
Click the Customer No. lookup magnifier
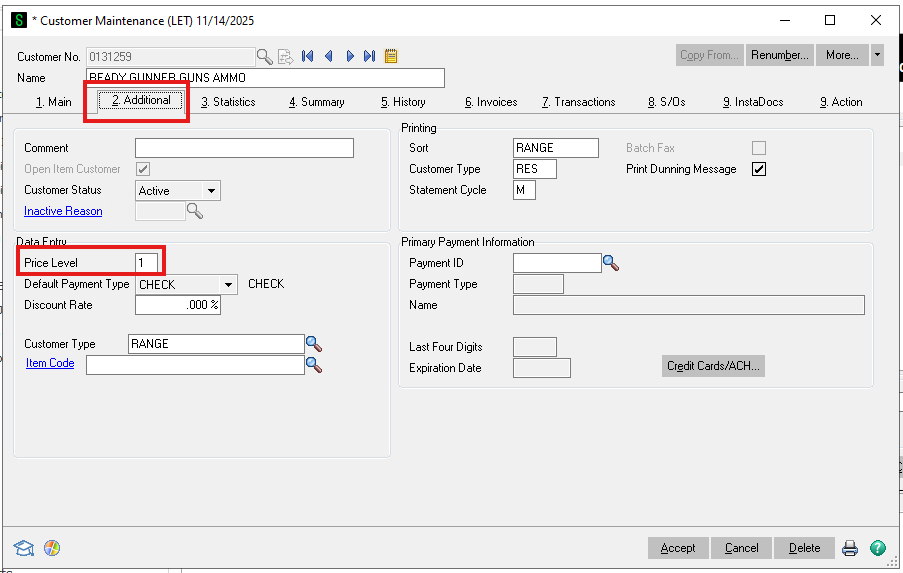264,56
